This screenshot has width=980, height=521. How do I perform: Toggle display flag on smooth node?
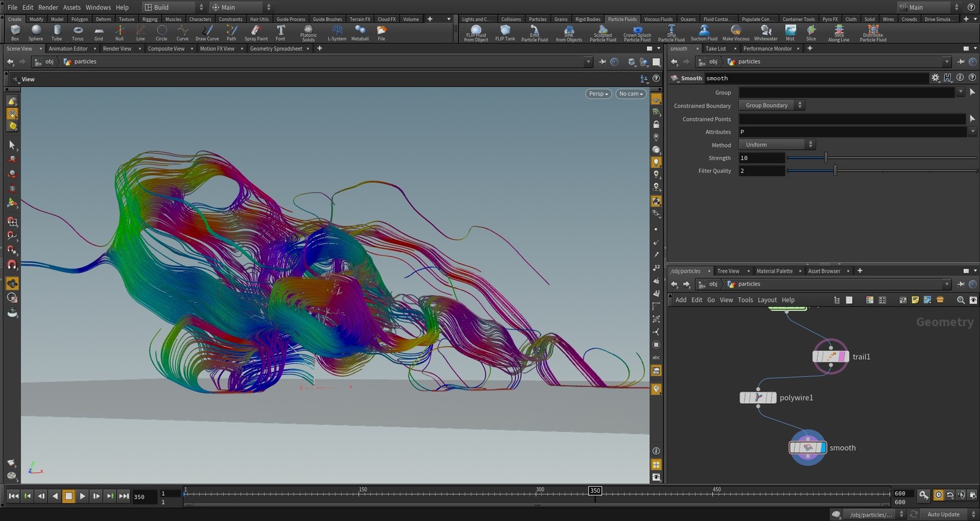(x=823, y=447)
